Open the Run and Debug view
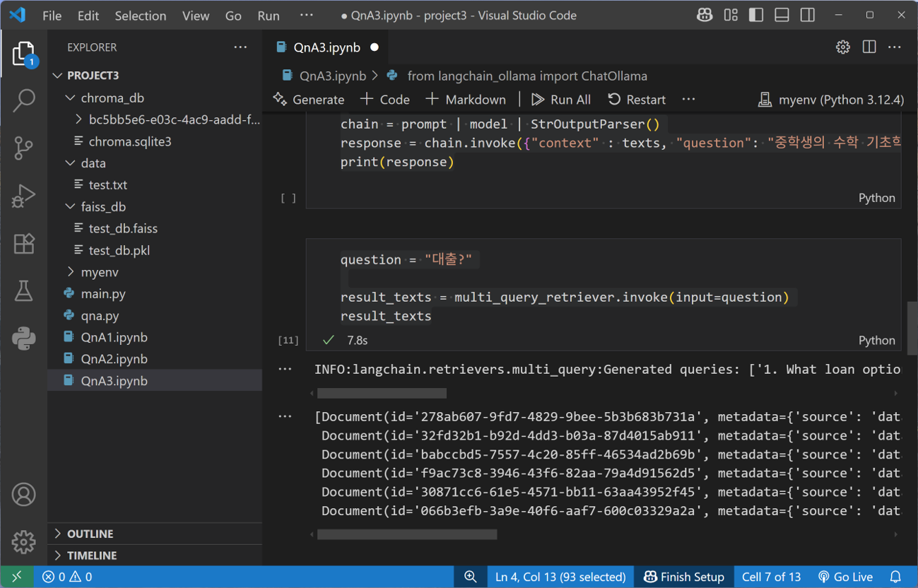 [x=23, y=196]
